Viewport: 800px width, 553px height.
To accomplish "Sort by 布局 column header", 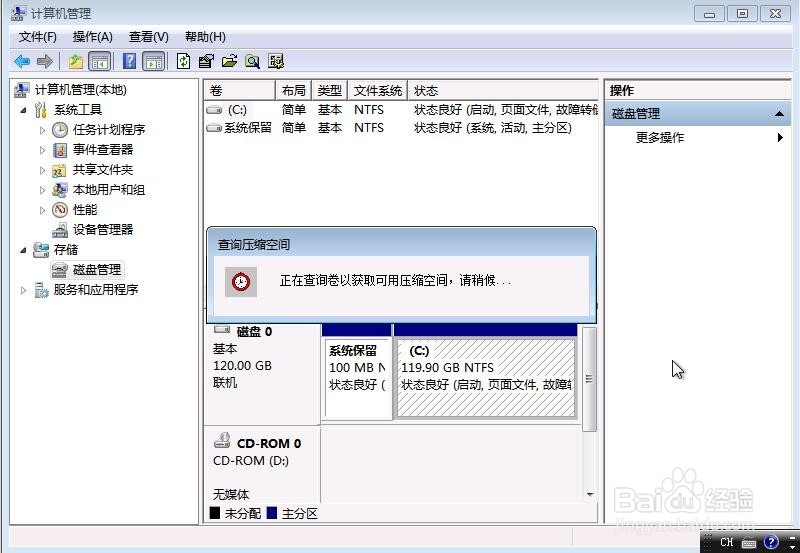I will click(293, 91).
